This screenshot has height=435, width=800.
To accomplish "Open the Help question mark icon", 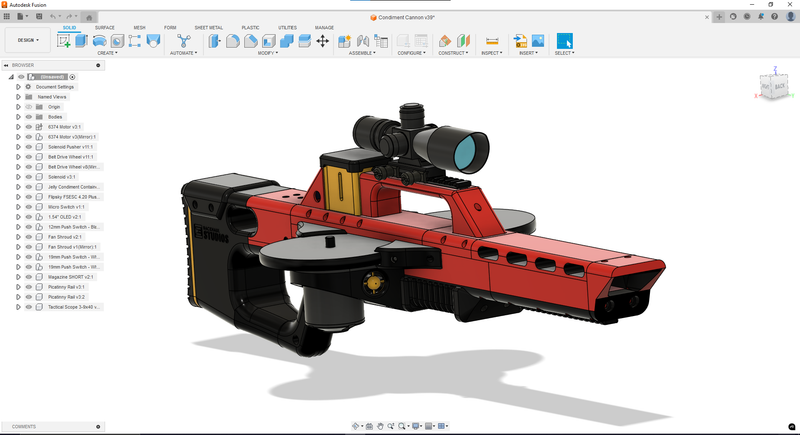I will (x=774, y=16).
